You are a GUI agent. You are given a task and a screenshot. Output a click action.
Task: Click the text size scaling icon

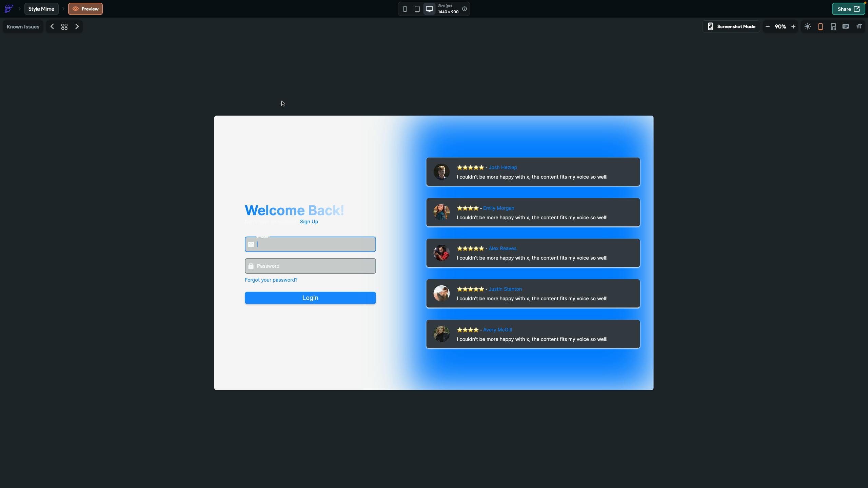pyautogui.click(x=859, y=26)
